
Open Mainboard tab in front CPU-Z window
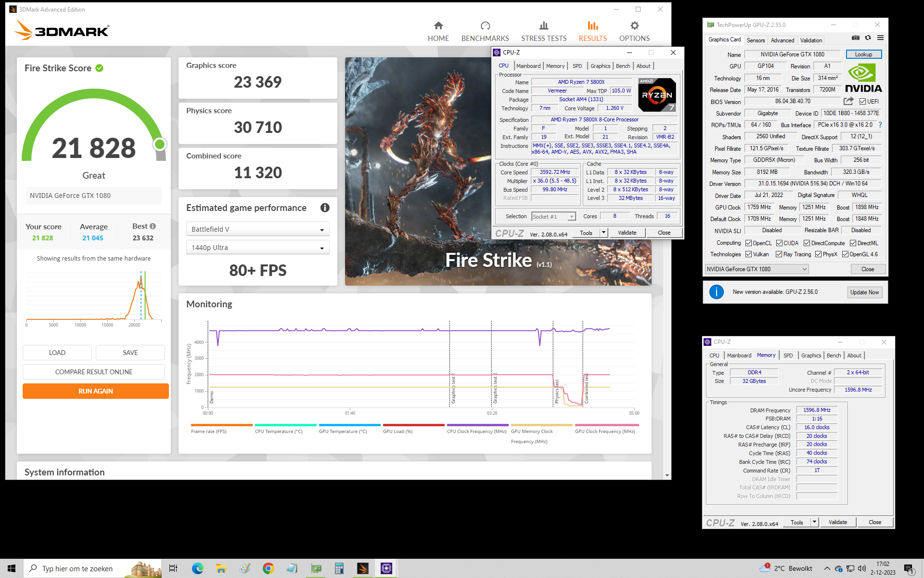pyautogui.click(x=528, y=66)
